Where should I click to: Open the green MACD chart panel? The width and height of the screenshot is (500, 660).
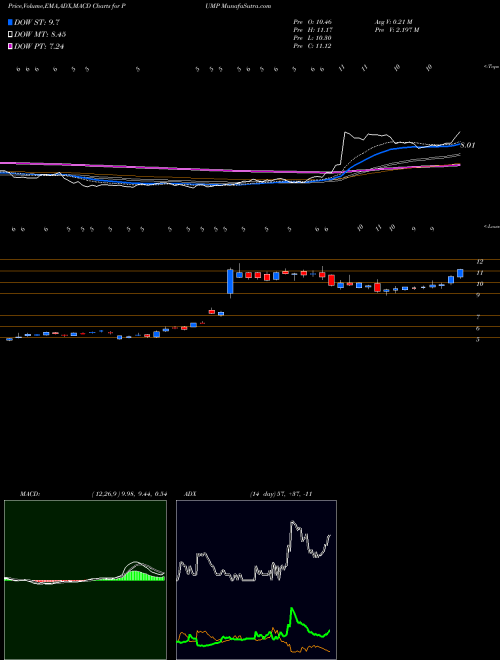85,580
